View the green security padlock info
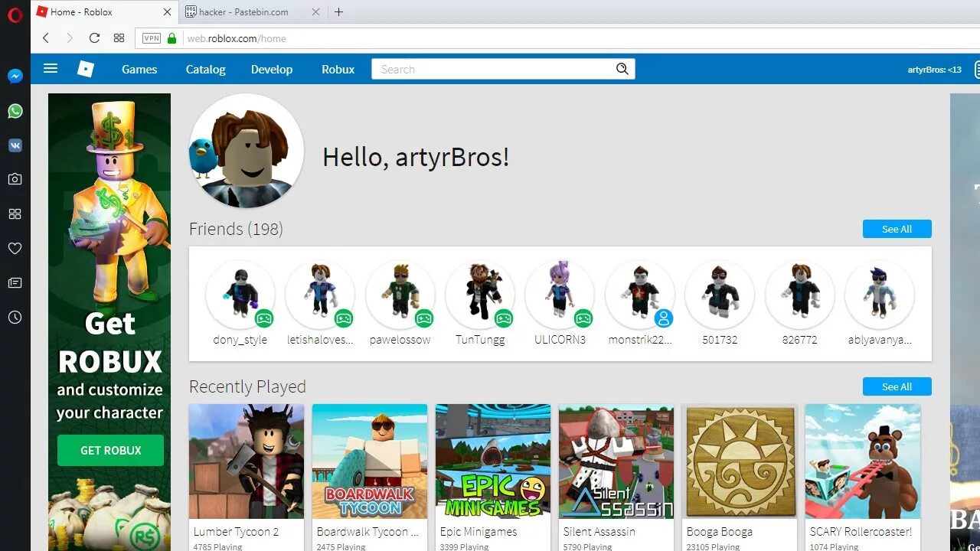 (171, 38)
